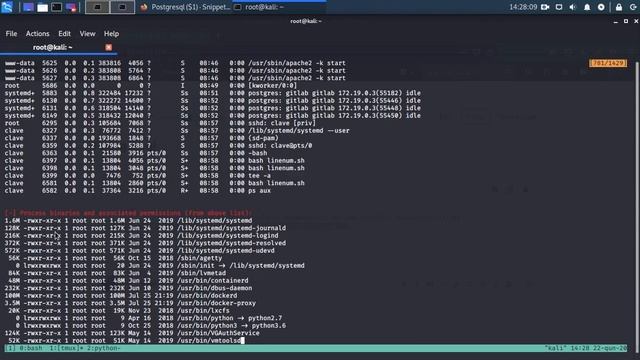Click the tmux "kali" date and time status
Viewport: 640px width, 360px height.
(x=586, y=348)
